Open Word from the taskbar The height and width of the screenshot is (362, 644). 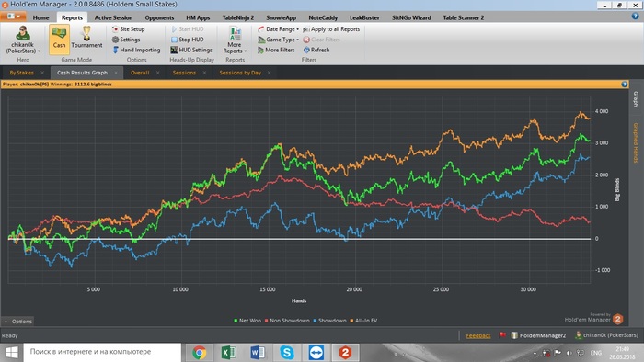(258, 352)
